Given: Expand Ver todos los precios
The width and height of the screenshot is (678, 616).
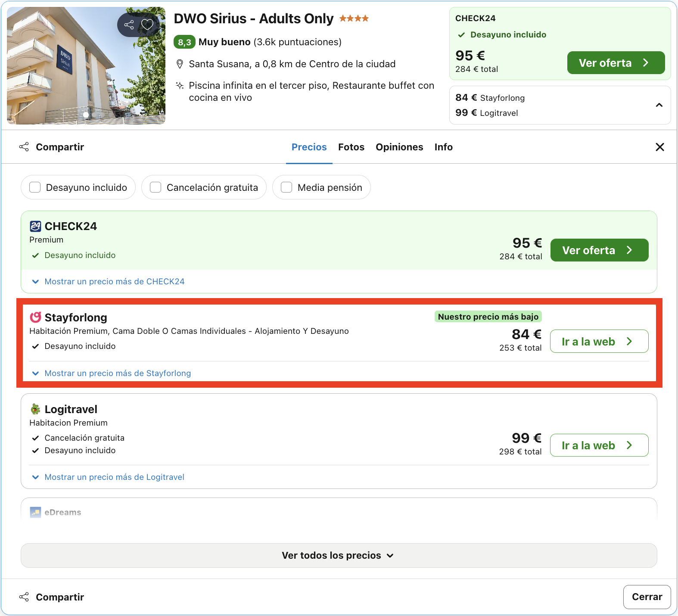Looking at the screenshot, I should click(339, 556).
